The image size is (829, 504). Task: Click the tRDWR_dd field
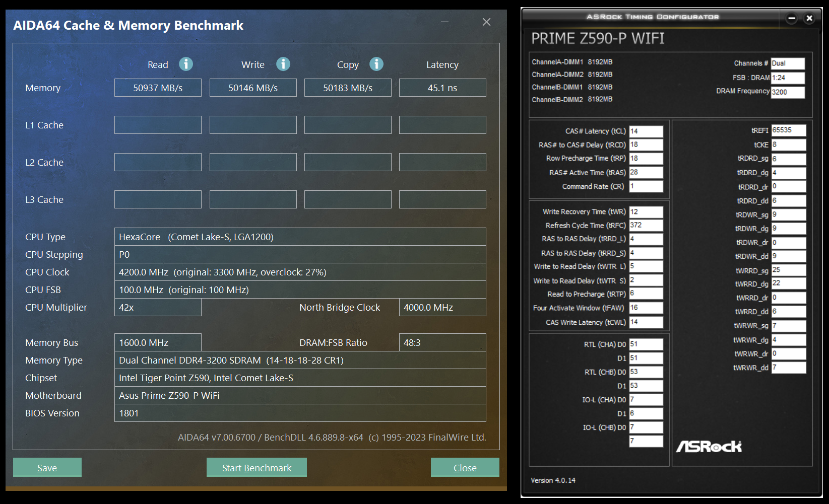(789, 256)
